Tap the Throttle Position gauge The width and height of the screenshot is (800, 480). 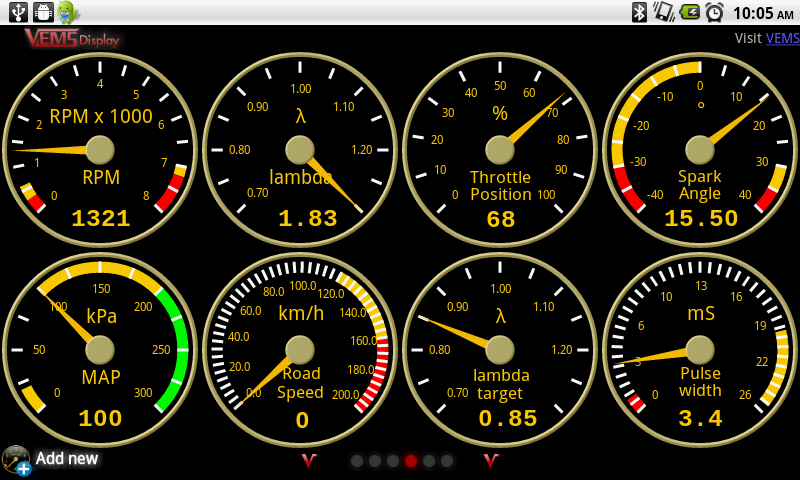point(500,150)
